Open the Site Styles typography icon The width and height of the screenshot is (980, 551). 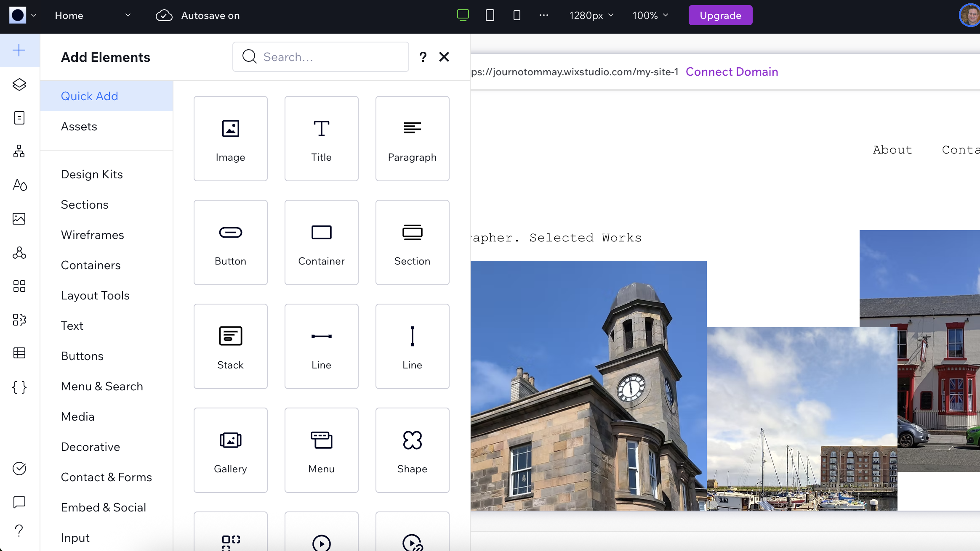pyautogui.click(x=19, y=185)
